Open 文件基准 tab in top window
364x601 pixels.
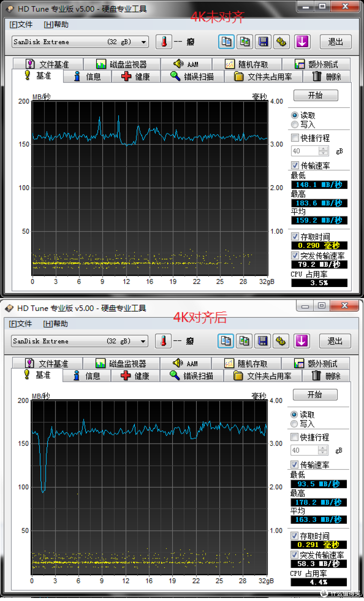click(x=48, y=64)
